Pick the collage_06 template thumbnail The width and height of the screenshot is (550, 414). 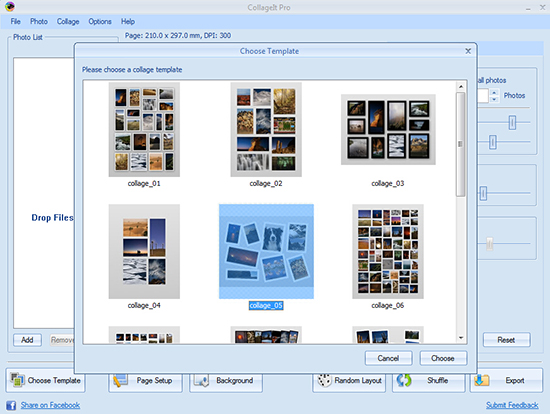click(x=388, y=252)
